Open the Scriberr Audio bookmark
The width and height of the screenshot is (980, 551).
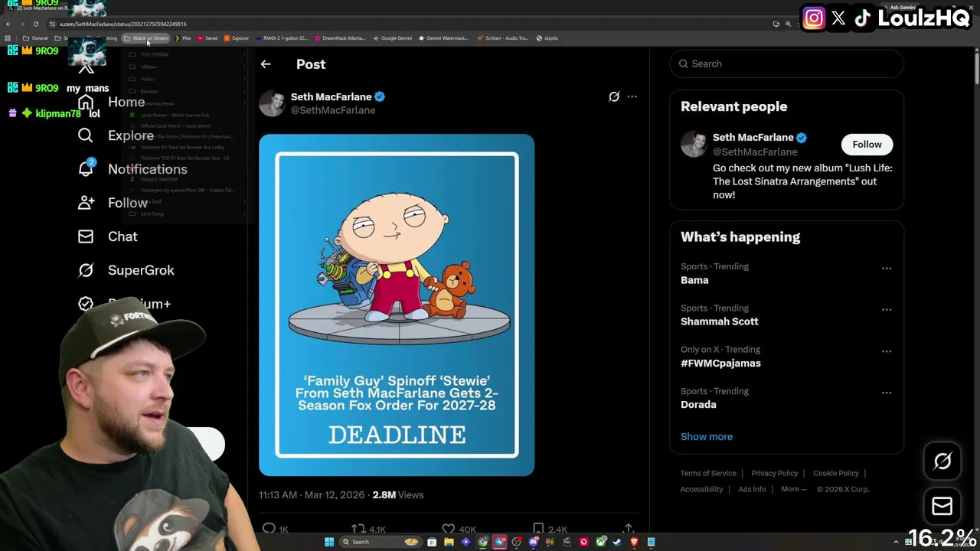[502, 38]
